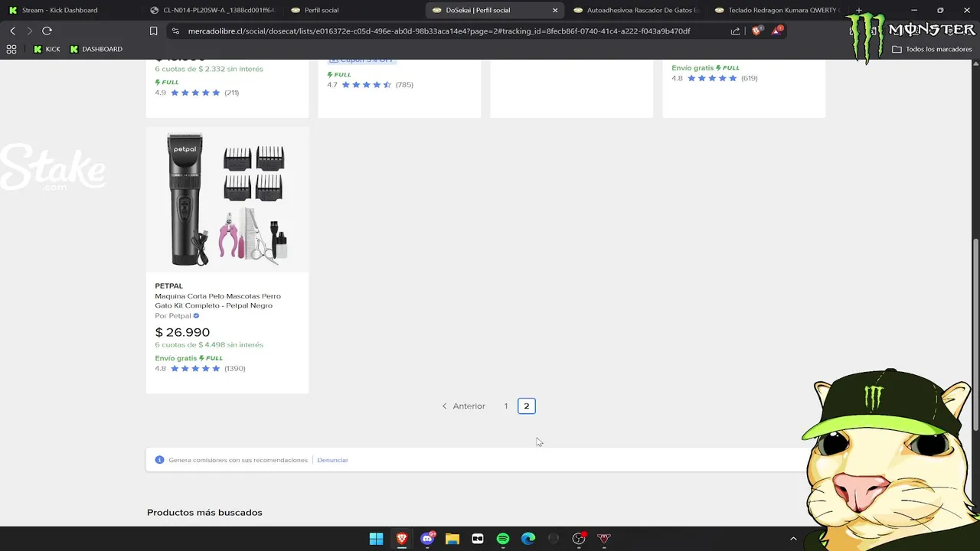This screenshot has width=980, height=551.
Task: Click the share icon in the address bar
Action: coord(736,31)
